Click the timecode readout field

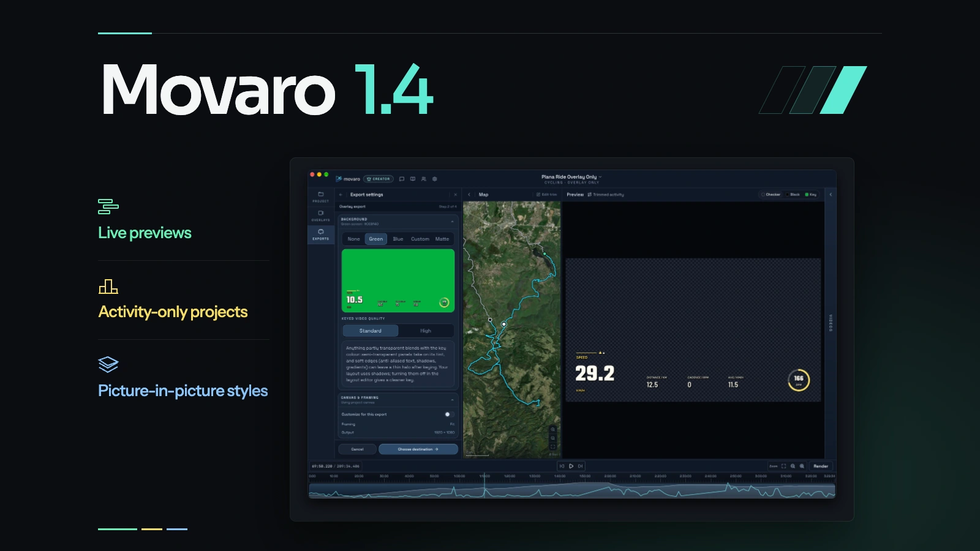pyautogui.click(x=336, y=466)
